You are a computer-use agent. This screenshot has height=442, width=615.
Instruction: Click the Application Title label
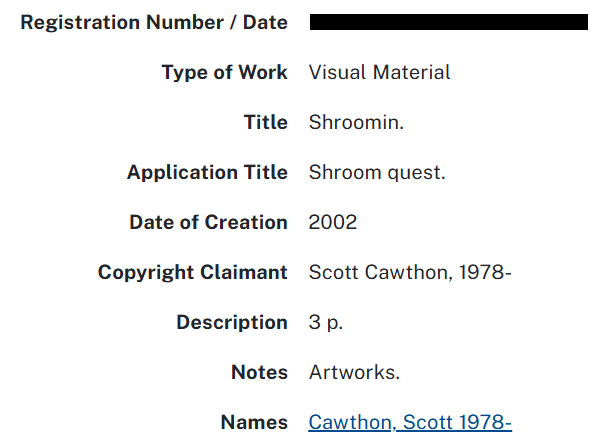pos(207,172)
